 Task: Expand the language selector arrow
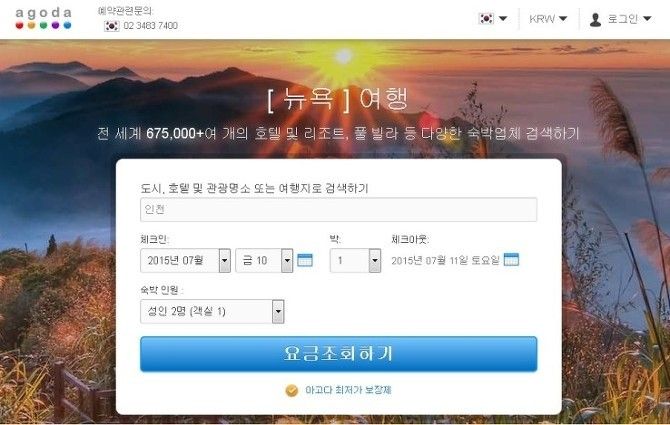tap(503, 18)
